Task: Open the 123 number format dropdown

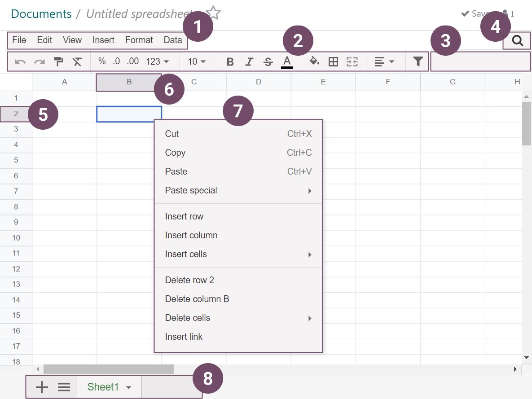Action: pyautogui.click(x=157, y=61)
